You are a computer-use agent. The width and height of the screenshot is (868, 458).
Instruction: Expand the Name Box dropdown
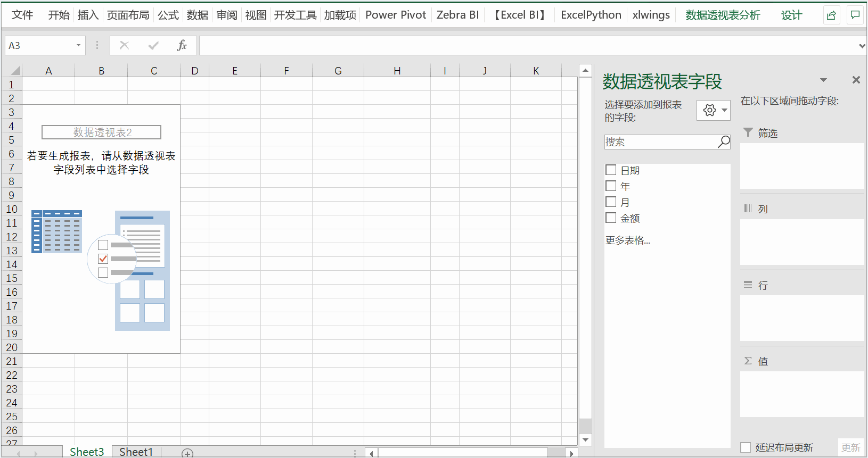[x=78, y=46]
